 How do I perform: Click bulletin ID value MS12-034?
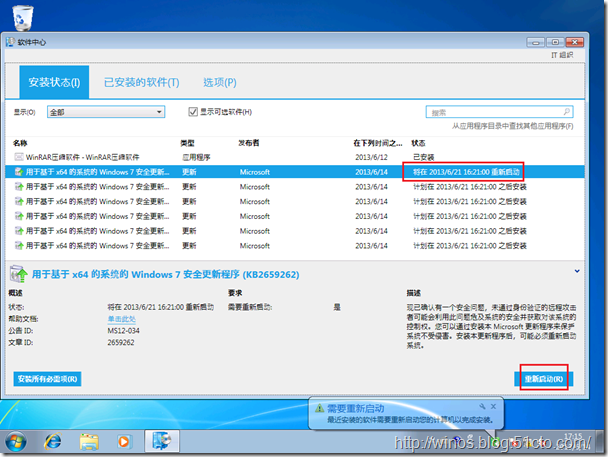(123, 331)
